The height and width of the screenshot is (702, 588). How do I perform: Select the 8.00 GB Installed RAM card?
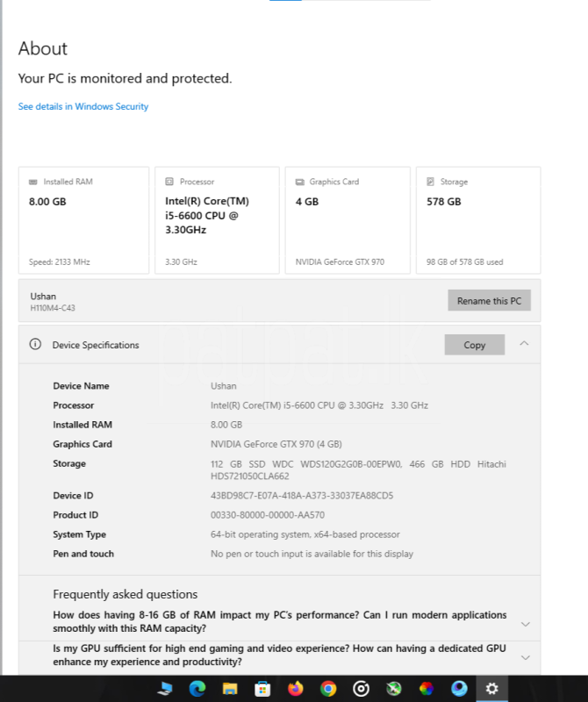pyautogui.click(x=83, y=220)
